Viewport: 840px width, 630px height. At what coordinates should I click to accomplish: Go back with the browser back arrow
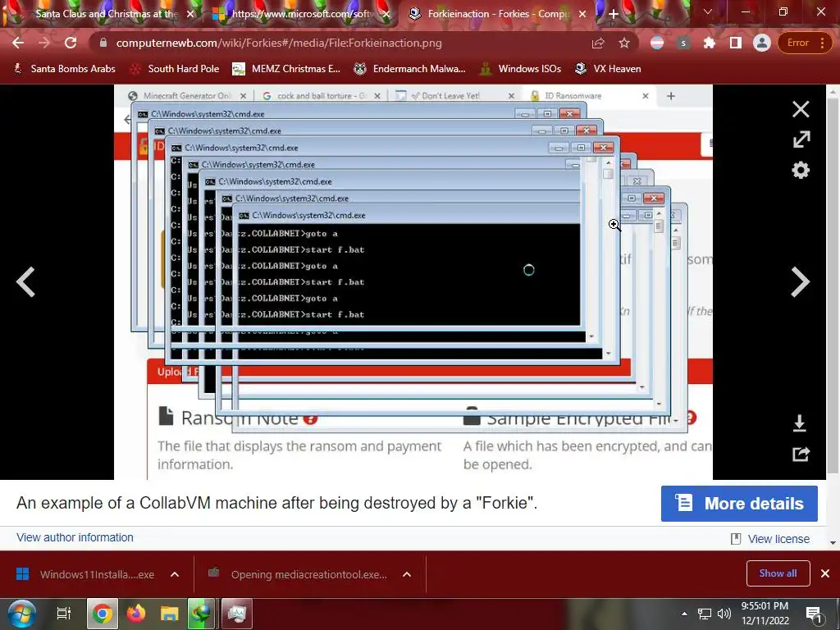coord(18,43)
